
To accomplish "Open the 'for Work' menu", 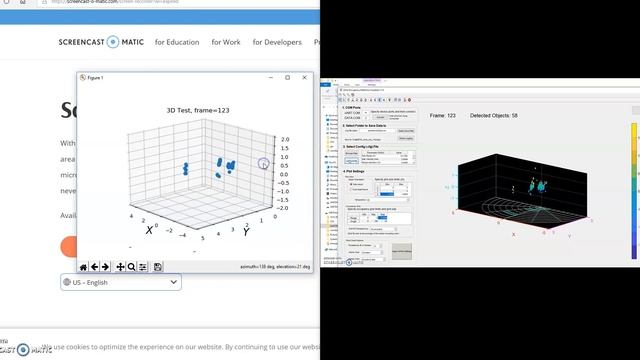I will click(x=226, y=42).
